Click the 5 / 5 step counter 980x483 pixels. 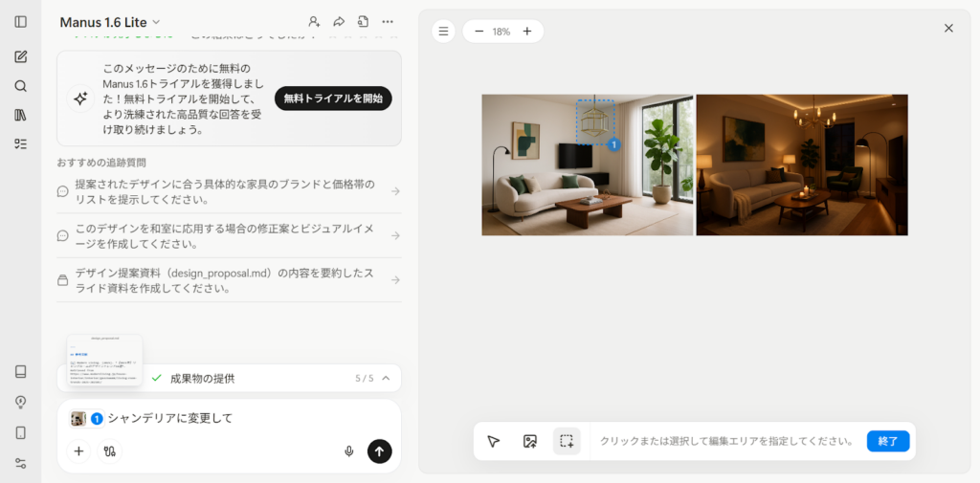click(365, 378)
